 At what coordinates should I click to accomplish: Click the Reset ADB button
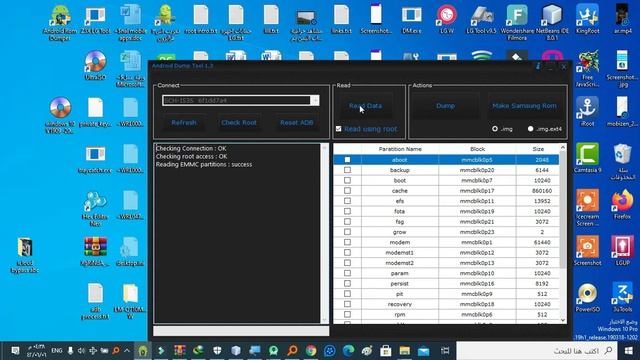(296, 122)
